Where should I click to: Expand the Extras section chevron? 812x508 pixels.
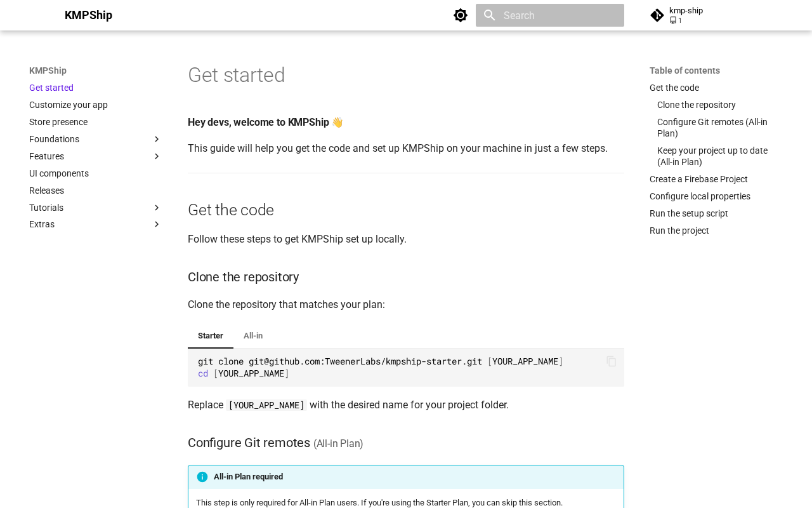[157, 224]
